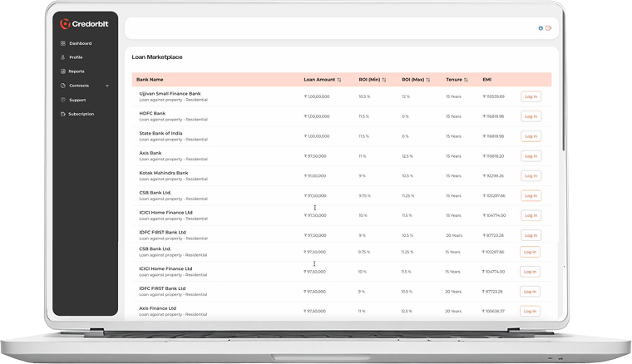Click the EMI column header

(x=487, y=80)
